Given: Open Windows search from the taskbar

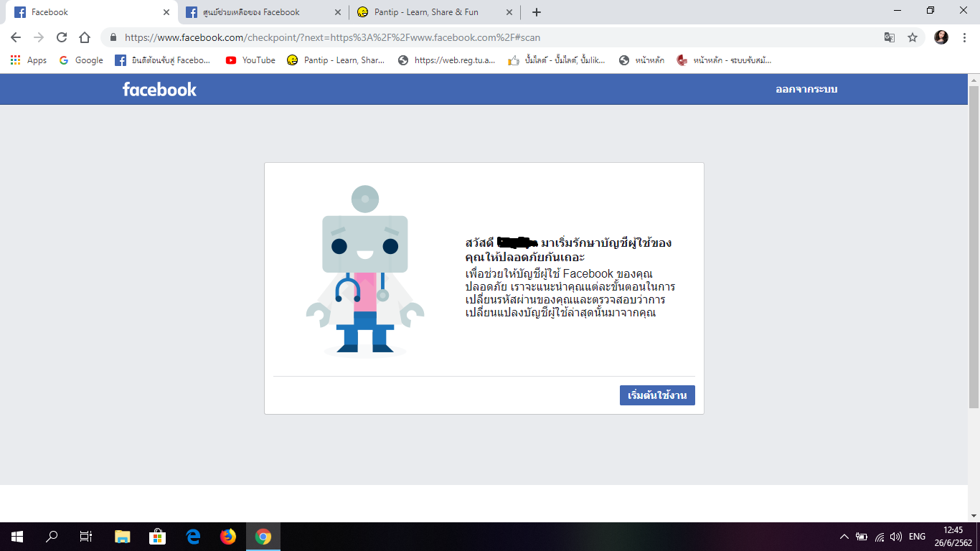Looking at the screenshot, I should [x=52, y=537].
